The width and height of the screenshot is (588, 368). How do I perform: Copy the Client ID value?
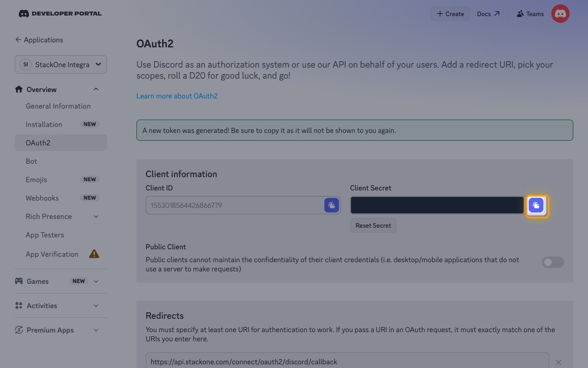tap(332, 205)
